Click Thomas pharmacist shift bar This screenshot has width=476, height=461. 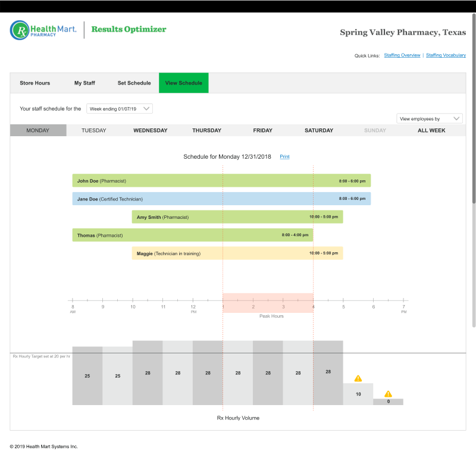192,235
